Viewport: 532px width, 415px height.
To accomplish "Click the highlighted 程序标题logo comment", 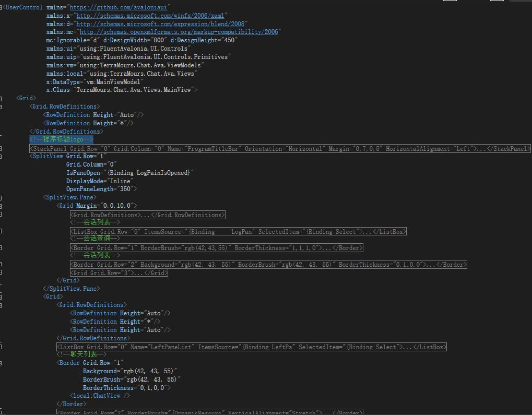I will (x=61, y=139).
